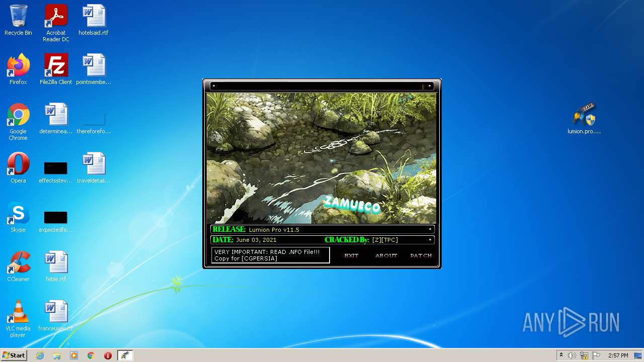Launch Skype from the desktop
Image resolution: width=644 pixels, height=362 pixels.
point(18,217)
